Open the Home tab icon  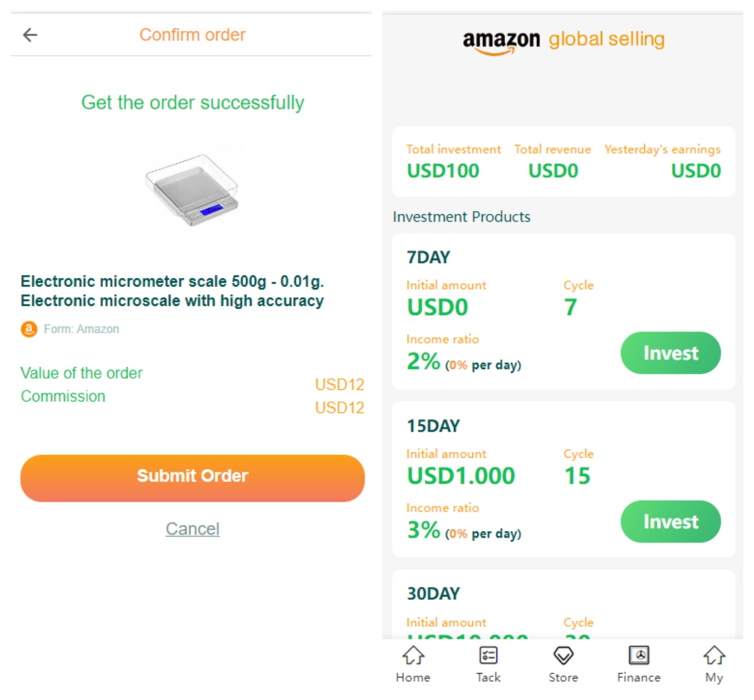[x=413, y=655]
